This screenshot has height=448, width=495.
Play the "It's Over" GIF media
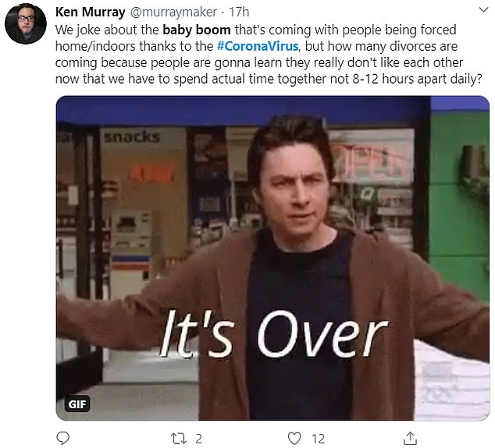[x=272, y=258]
